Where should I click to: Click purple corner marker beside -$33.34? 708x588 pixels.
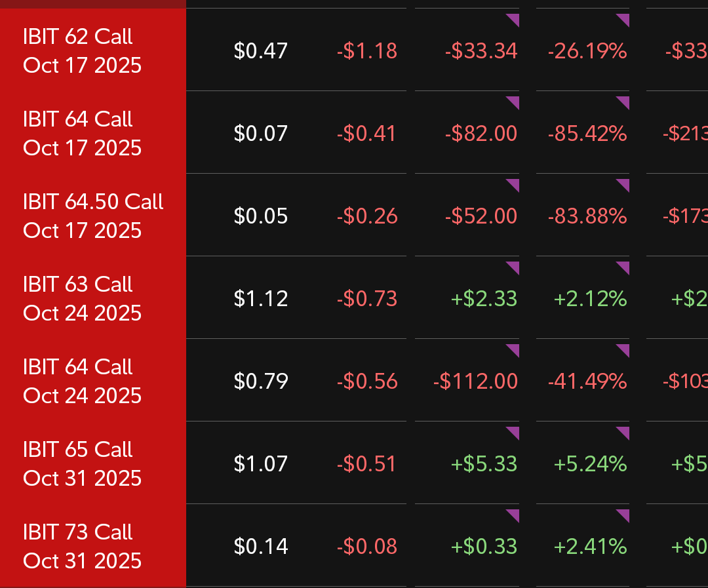tap(514, 20)
